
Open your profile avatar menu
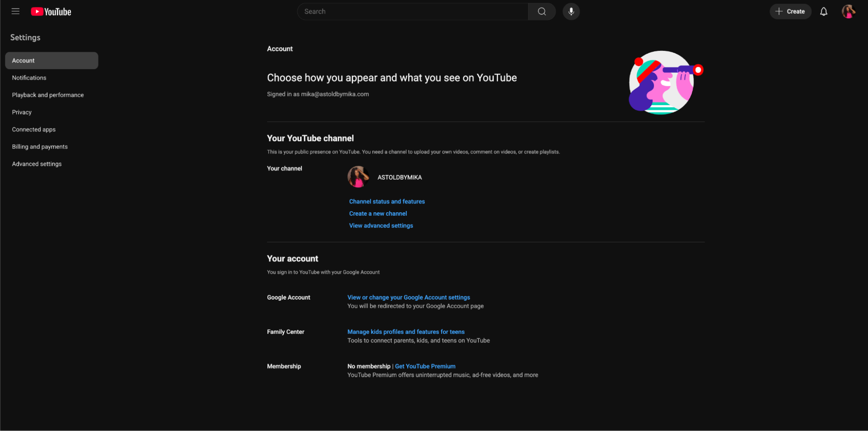848,11
